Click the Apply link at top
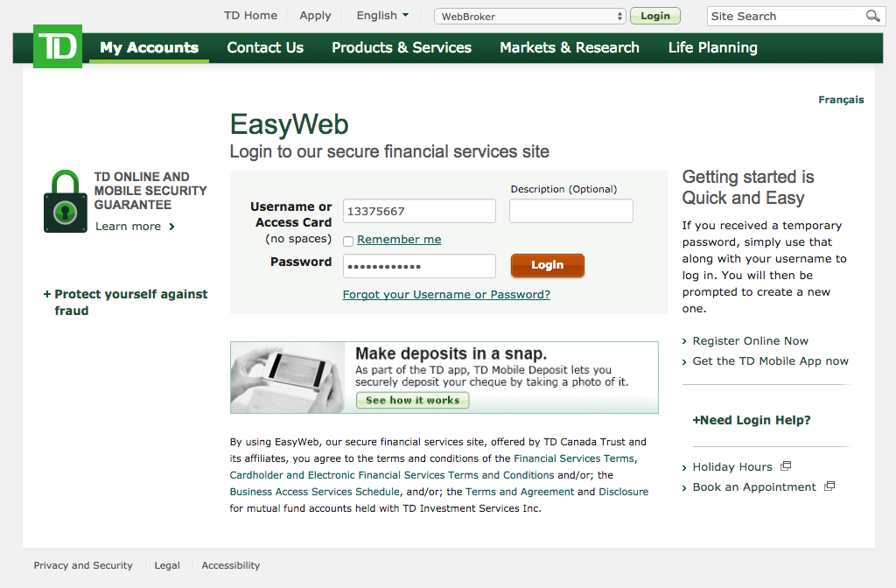896x588 pixels. (315, 16)
